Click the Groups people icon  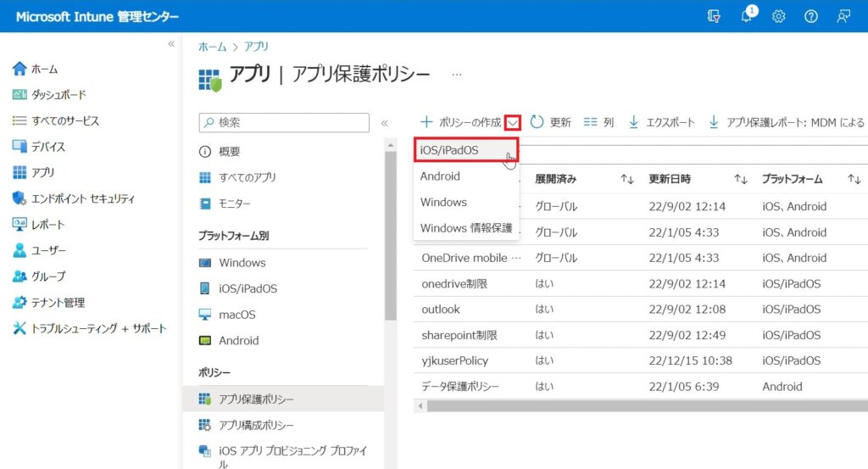[19, 276]
